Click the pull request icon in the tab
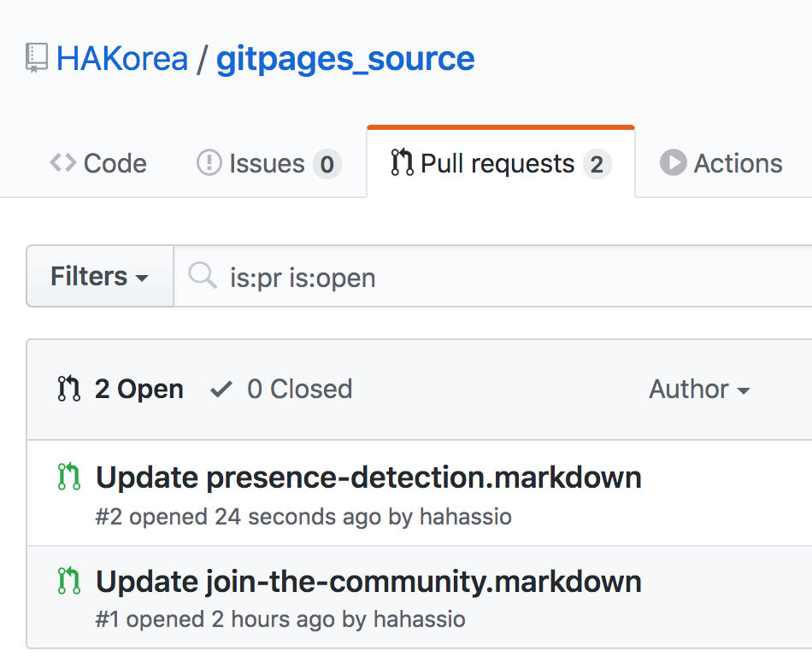This screenshot has height=668, width=812. click(x=402, y=162)
